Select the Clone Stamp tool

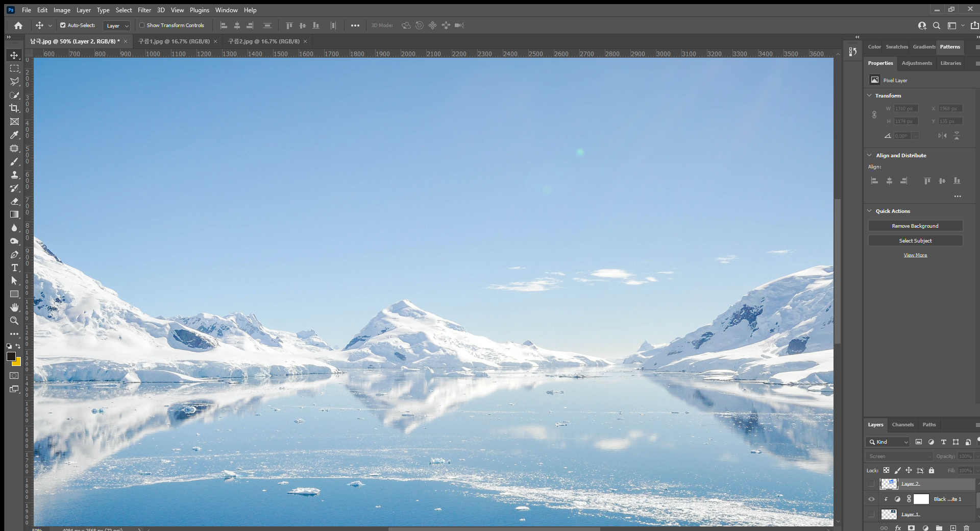pyautogui.click(x=14, y=175)
